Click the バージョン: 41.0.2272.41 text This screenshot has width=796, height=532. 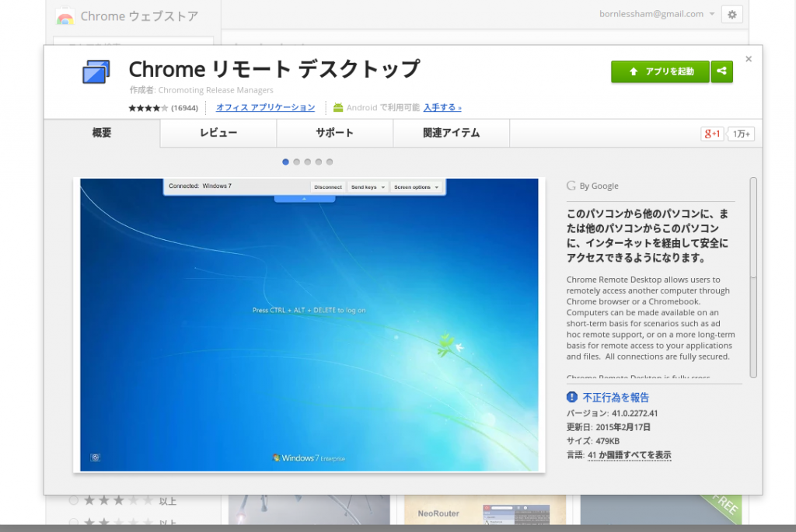(x=612, y=413)
